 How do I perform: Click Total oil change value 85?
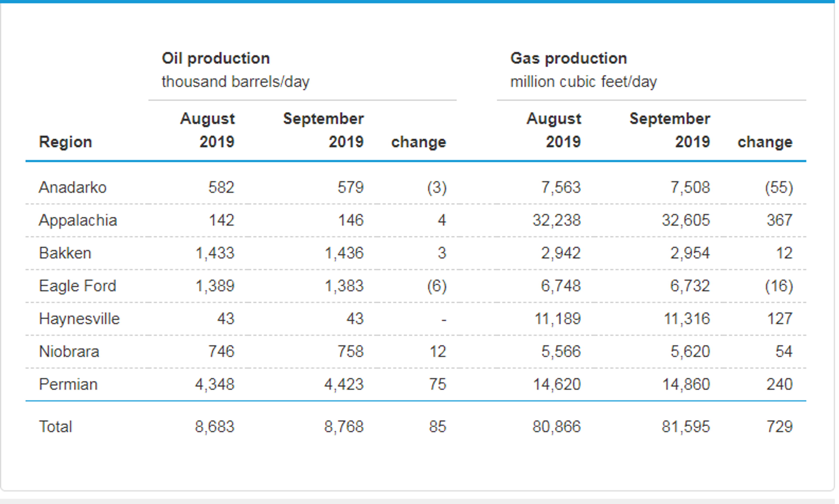coord(437,426)
